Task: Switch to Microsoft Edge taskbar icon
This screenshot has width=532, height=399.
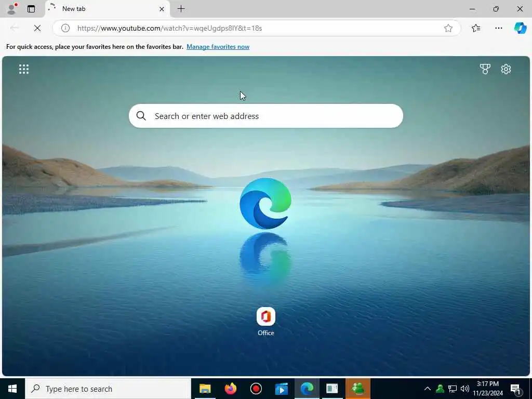Action: [307, 389]
